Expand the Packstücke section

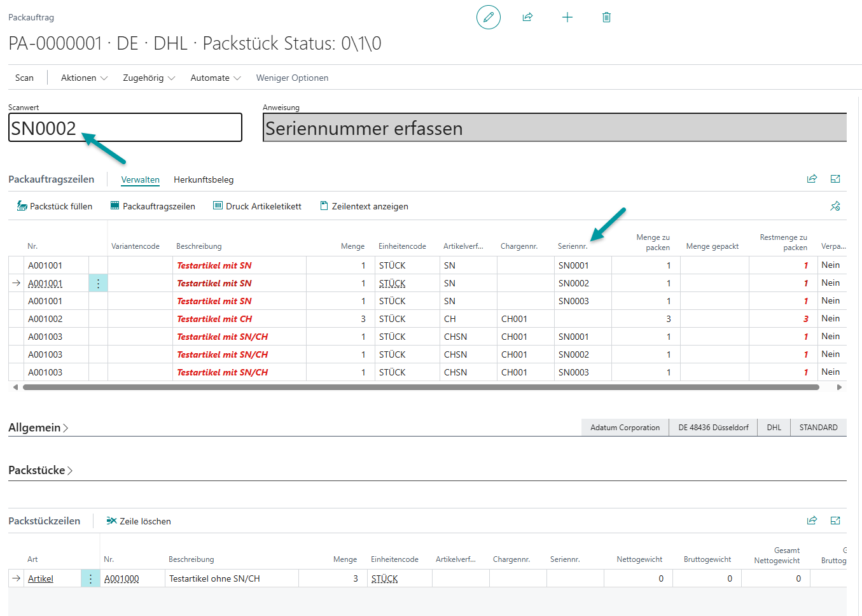point(40,470)
